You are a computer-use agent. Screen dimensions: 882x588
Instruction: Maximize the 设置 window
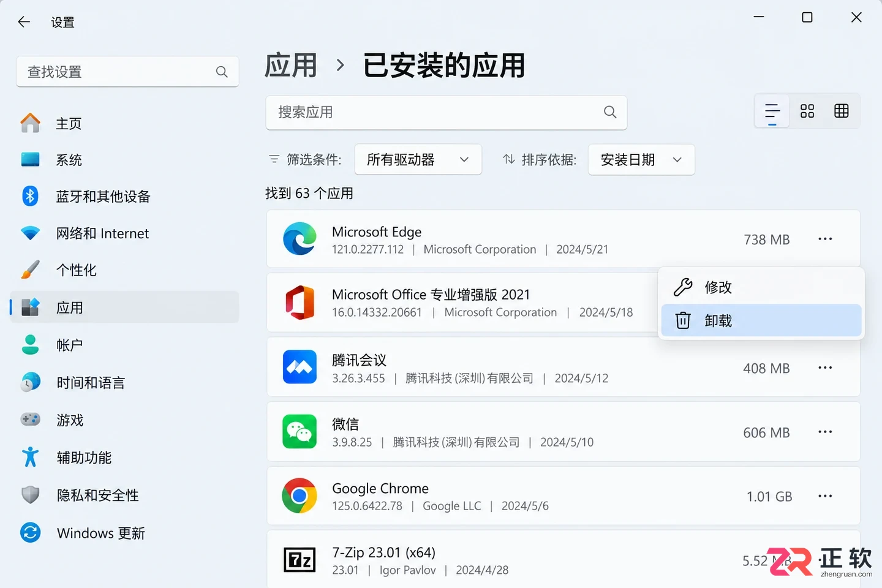807,17
